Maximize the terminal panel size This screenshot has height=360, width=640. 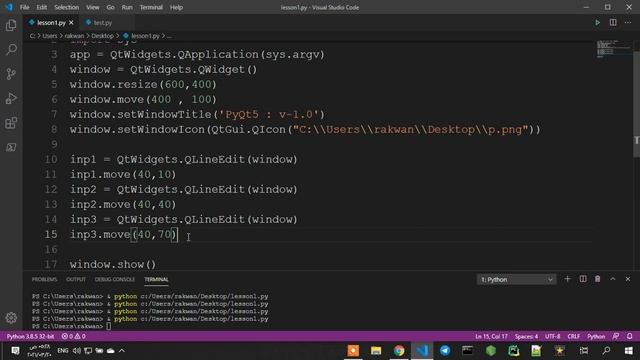point(613,279)
